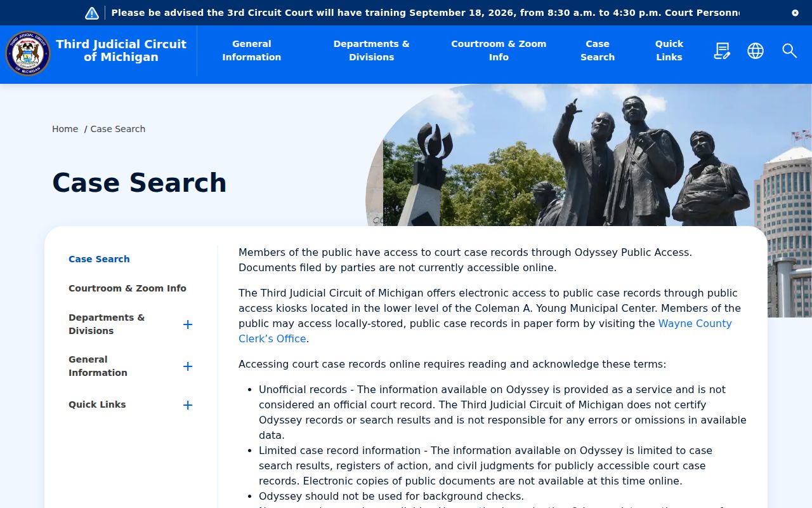
Task: Open the Departments & Divisions header menu
Action: point(372,51)
